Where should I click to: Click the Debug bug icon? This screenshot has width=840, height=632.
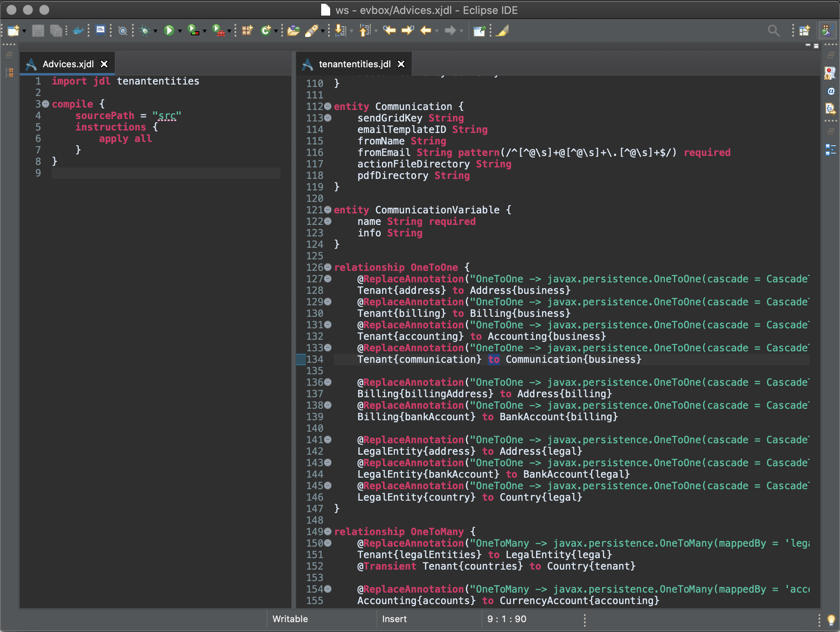144,30
